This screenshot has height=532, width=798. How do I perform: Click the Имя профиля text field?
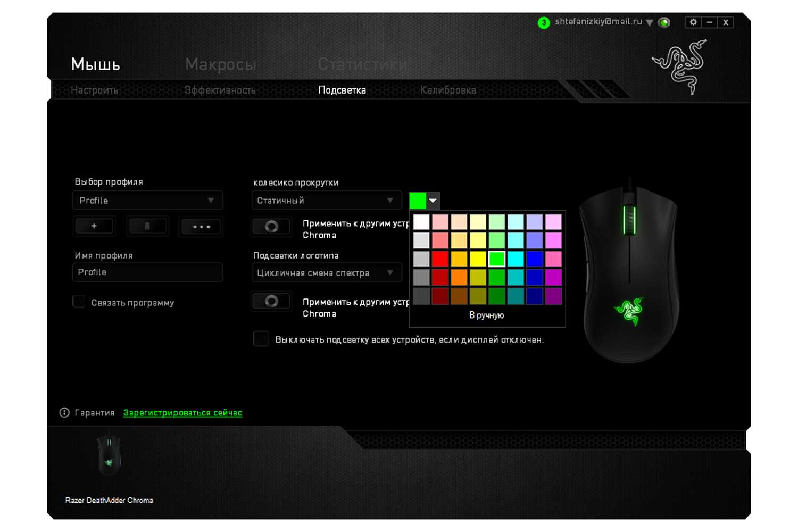click(147, 272)
